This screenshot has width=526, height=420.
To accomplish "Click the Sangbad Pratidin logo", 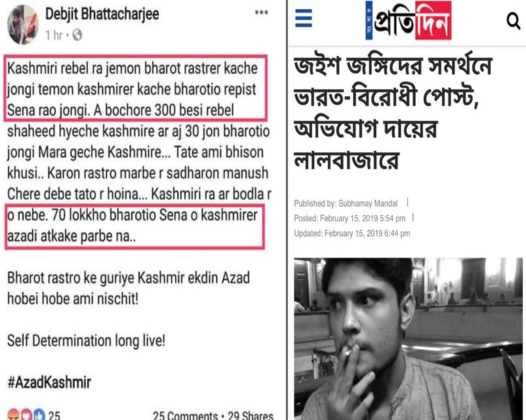I will coord(409,20).
